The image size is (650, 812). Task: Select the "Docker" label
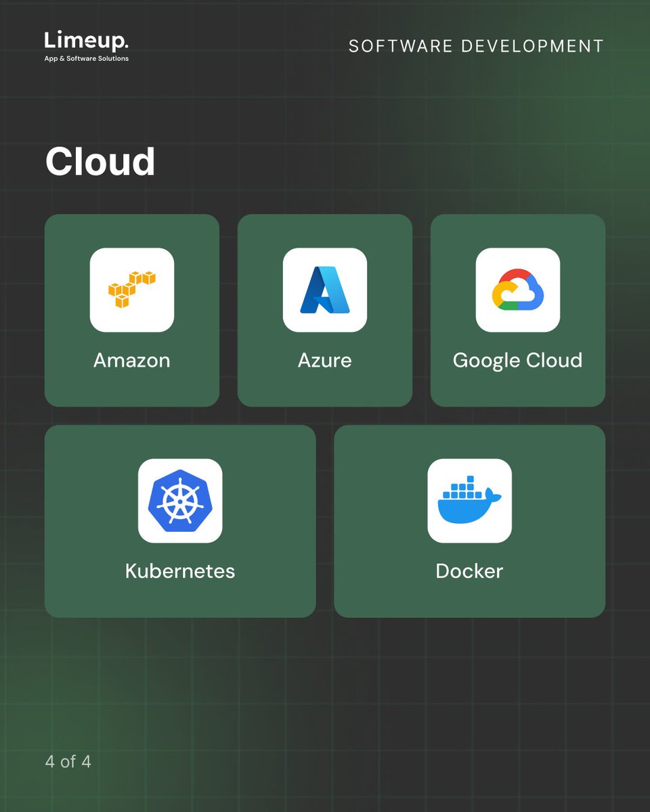point(470,571)
